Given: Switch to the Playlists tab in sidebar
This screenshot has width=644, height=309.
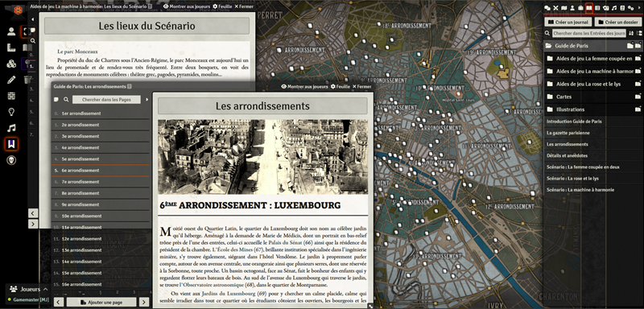Looking at the screenshot, I should (x=614, y=8).
